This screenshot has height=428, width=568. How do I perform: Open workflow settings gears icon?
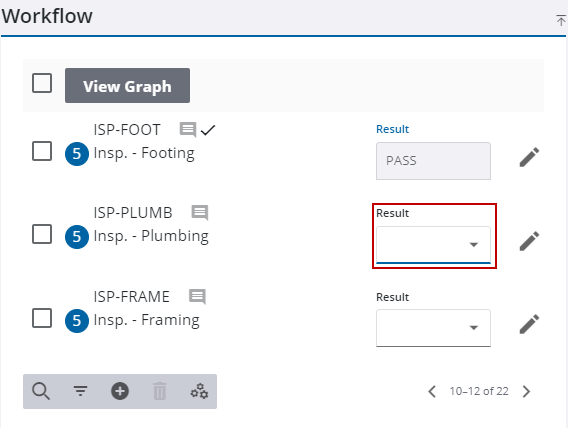tap(199, 391)
